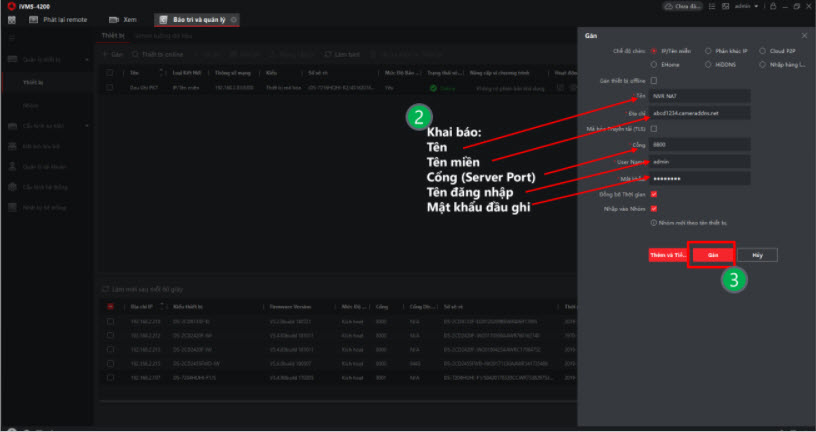Click the Mật khẩu password field

pos(699,178)
